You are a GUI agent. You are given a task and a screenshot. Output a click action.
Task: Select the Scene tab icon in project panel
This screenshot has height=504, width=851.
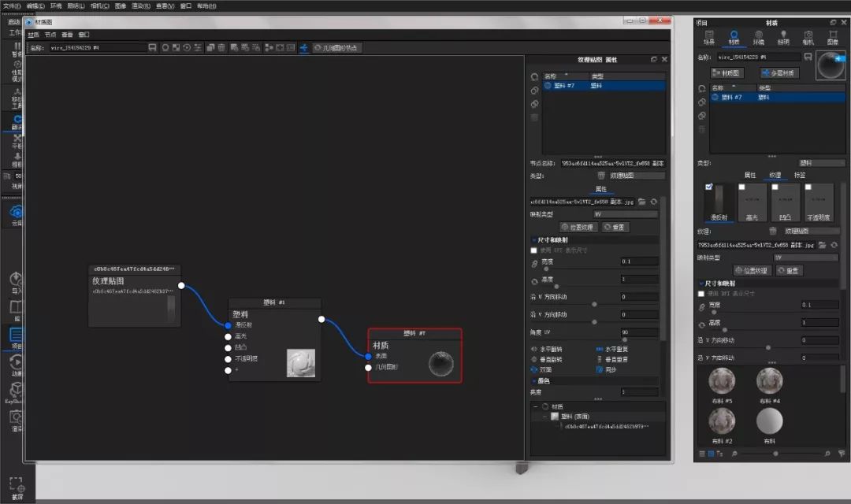[x=709, y=37]
